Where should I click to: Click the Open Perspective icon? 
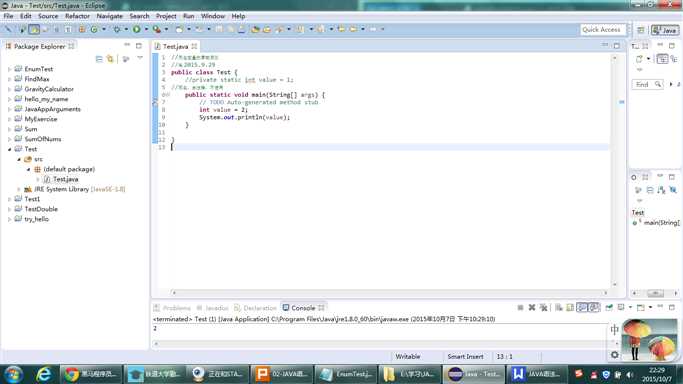(x=640, y=30)
